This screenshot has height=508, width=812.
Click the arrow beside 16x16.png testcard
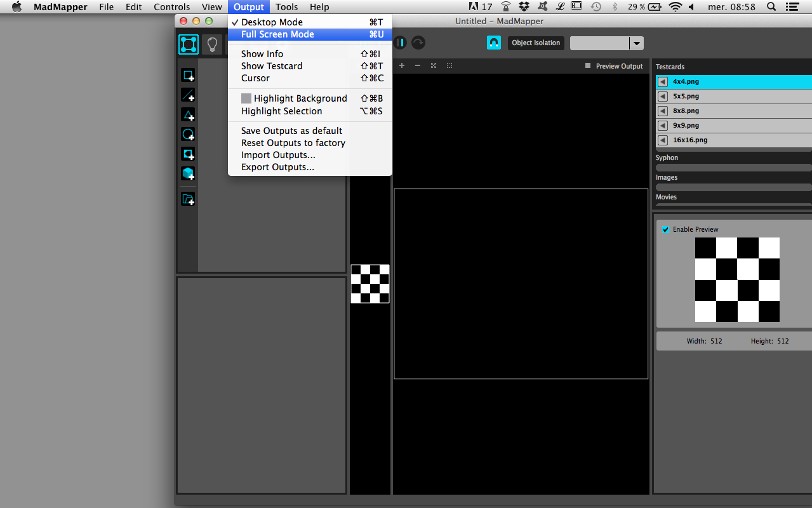663,140
